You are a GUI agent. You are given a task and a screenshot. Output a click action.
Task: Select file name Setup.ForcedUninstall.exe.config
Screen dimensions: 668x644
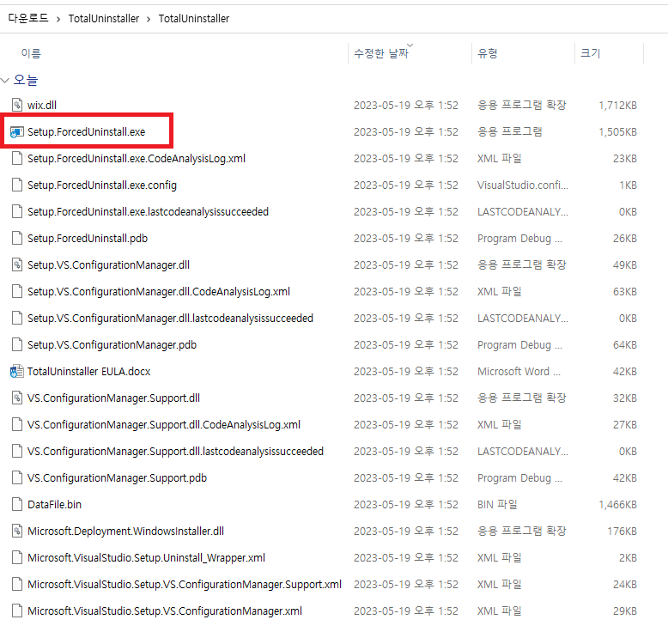[102, 185]
